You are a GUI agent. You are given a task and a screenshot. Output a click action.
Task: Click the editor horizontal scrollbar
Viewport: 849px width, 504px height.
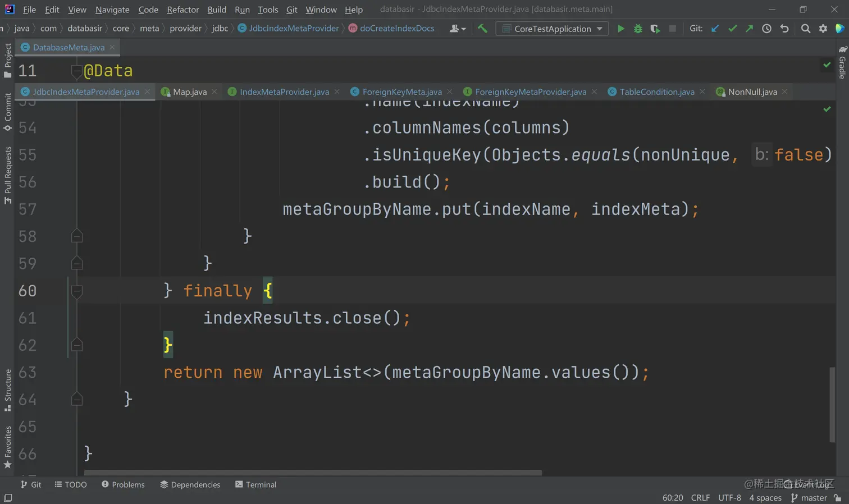coord(313,473)
